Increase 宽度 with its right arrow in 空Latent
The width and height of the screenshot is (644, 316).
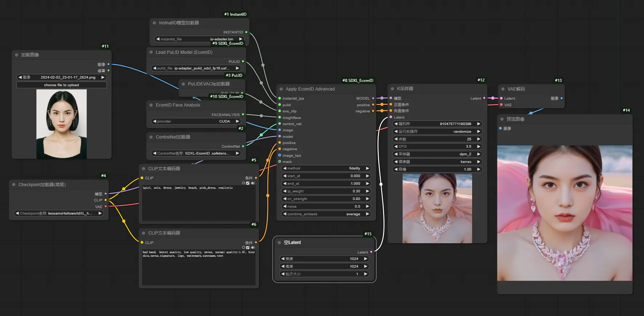click(366, 259)
